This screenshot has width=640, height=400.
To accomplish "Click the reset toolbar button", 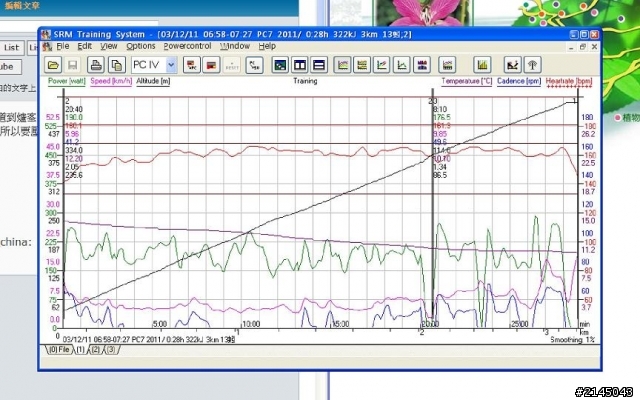I will point(231,64).
